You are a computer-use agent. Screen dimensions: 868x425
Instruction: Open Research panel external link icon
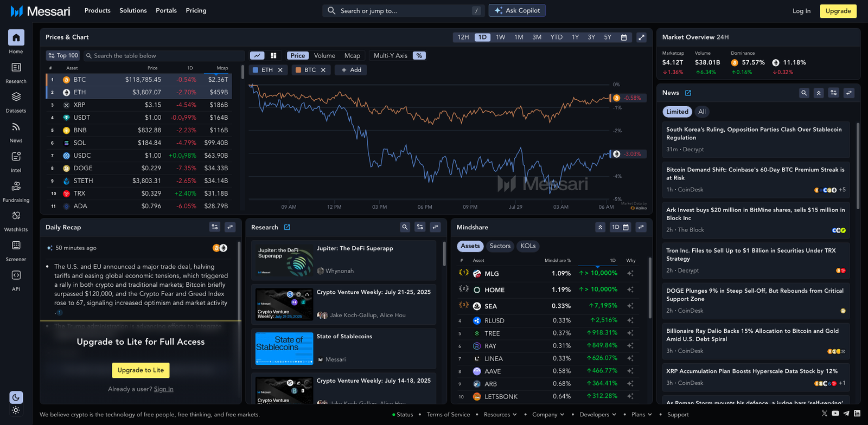tap(287, 227)
